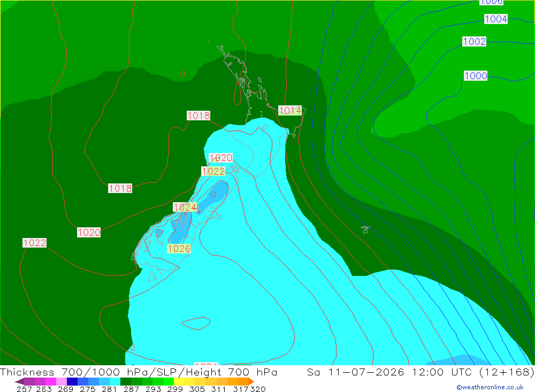
Task: Select the blue 1004 contour label
Action: tap(496, 19)
